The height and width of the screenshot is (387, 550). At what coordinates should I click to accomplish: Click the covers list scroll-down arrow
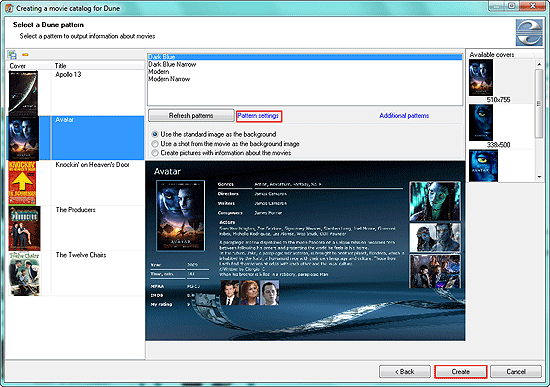(539, 177)
